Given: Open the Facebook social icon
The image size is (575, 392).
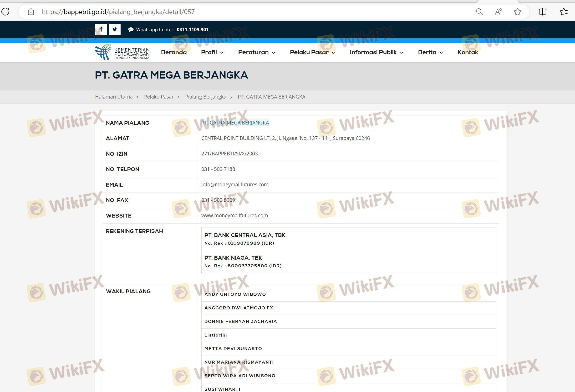Looking at the screenshot, I should [x=101, y=30].
